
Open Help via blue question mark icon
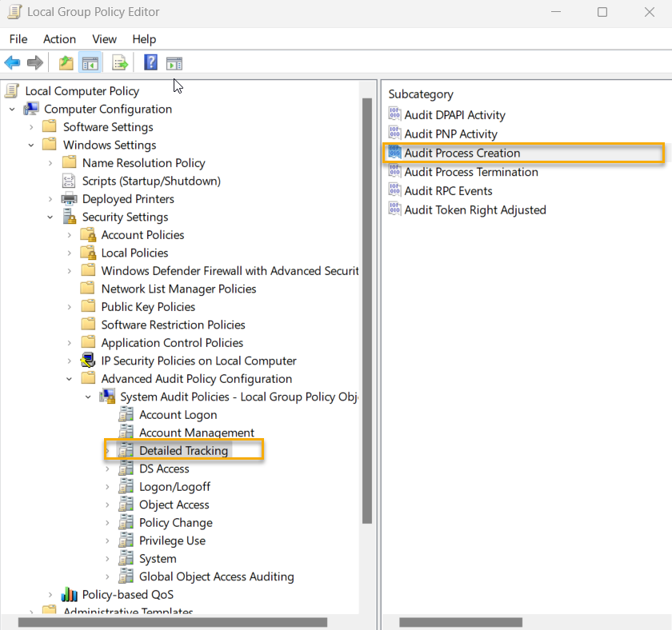coord(150,62)
